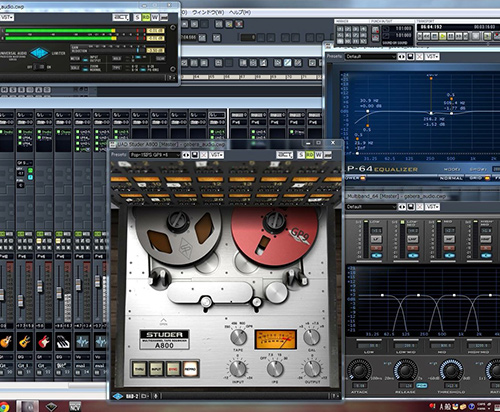Click the Studer INPUT gain knob
The height and width of the screenshot is (412, 500).
coord(238,369)
